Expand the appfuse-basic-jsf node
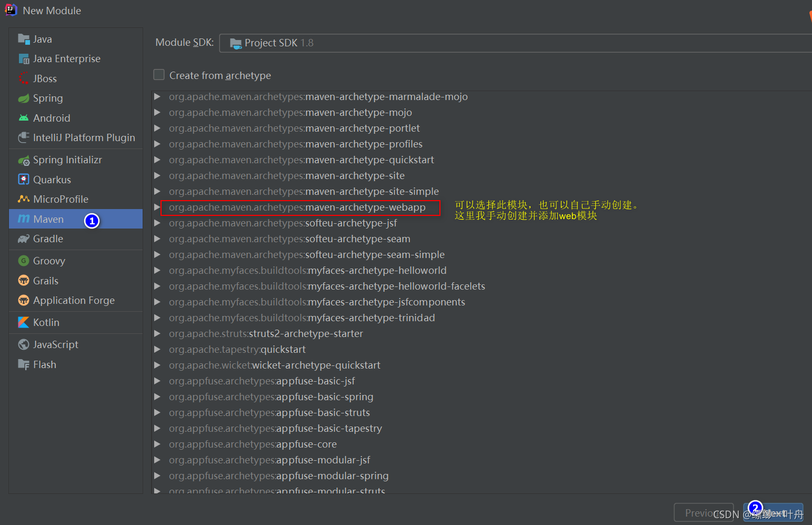 click(157, 381)
